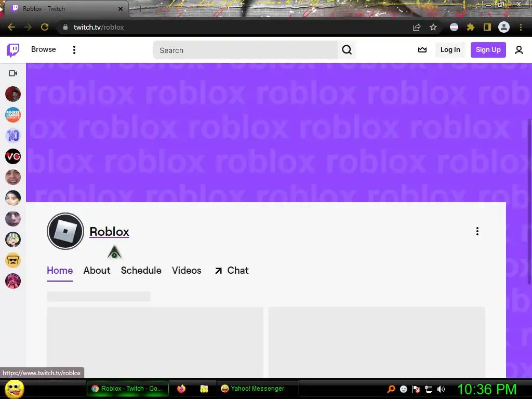
Task: Click the 10:36 PM clock
Action: coord(487,389)
